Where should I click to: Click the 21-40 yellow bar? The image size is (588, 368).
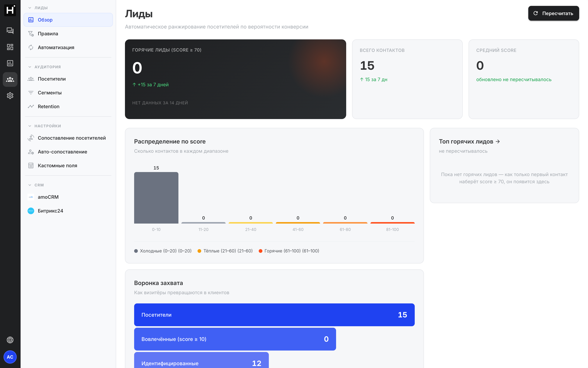(x=250, y=223)
